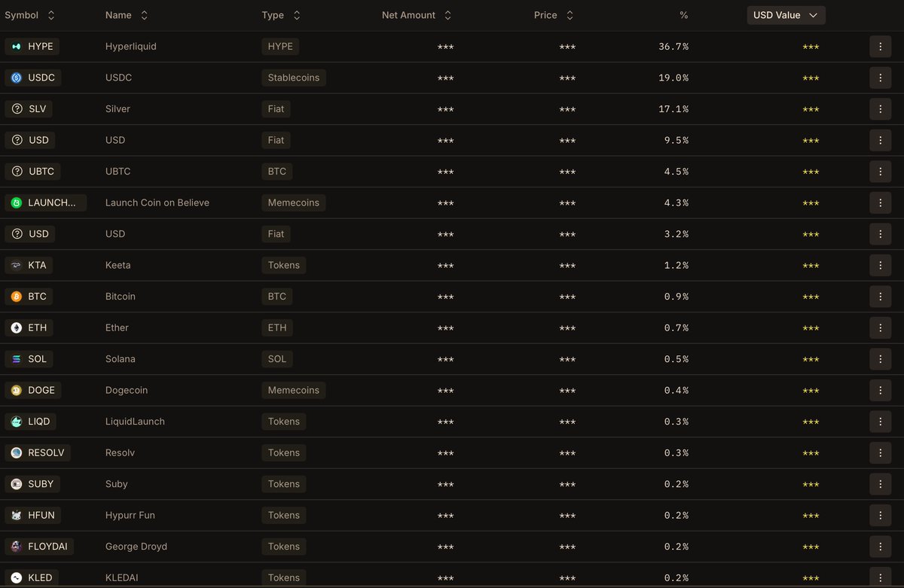Select the FLOYDAI symbol badge
The width and height of the screenshot is (904, 588).
click(x=39, y=547)
